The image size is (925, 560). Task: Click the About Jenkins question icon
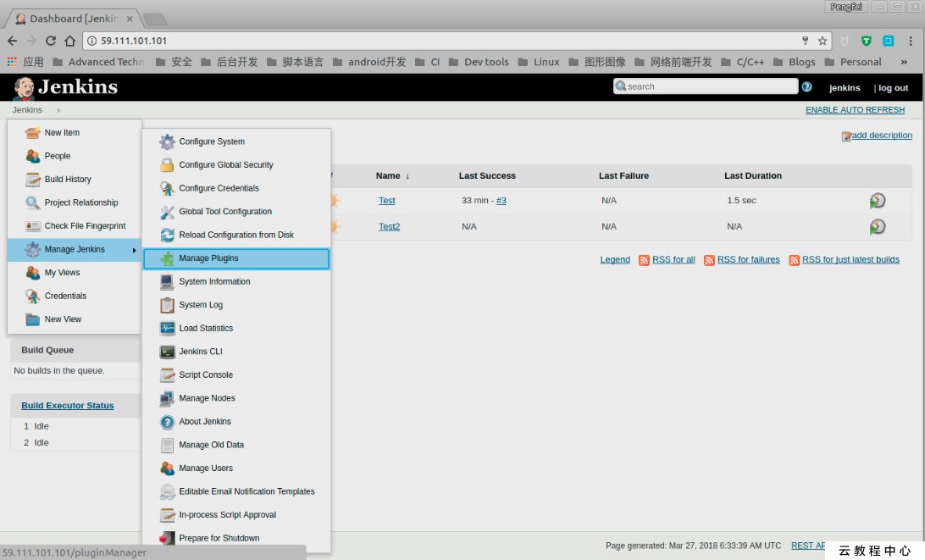click(x=168, y=421)
